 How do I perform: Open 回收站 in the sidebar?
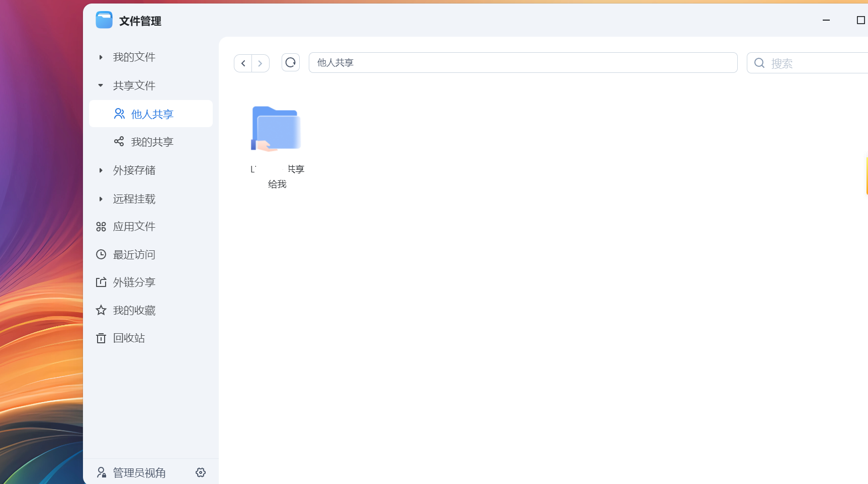pyautogui.click(x=129, y=338)
